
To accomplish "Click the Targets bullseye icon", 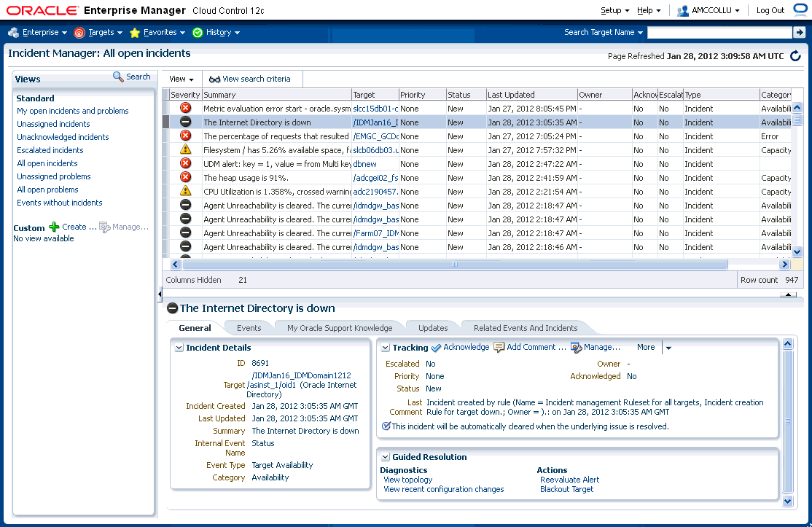I will (x=79, y=33).
